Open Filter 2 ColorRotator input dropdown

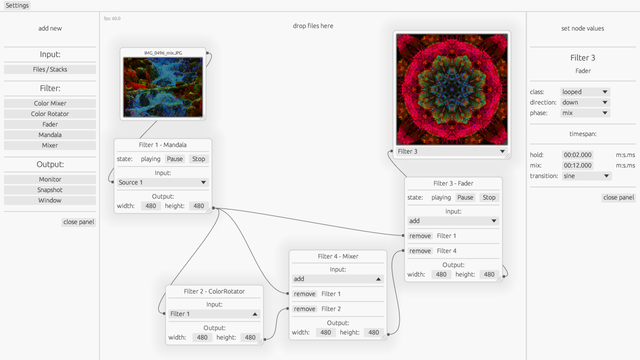click(214, 314)
